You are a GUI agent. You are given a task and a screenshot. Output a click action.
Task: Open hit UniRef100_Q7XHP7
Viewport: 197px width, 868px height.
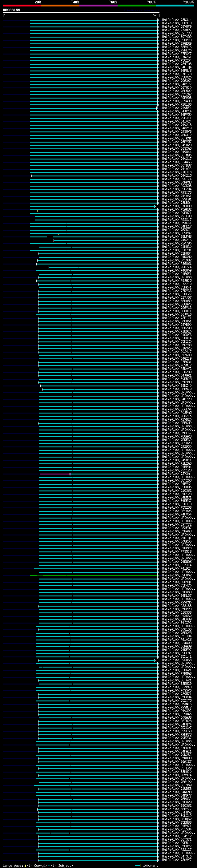[177, 30]
